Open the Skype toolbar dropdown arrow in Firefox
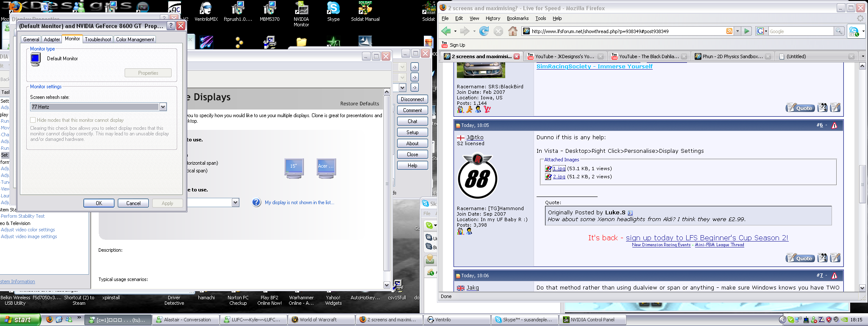The height and width of the screenshot is (326, 868). pyautogui.click(x=863, y=31)
